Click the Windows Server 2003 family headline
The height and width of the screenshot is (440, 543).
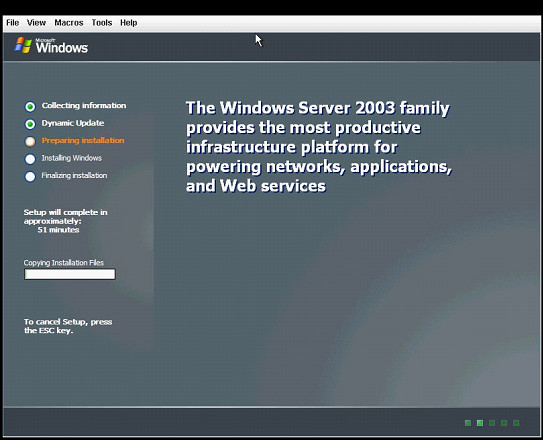(319, 147)
